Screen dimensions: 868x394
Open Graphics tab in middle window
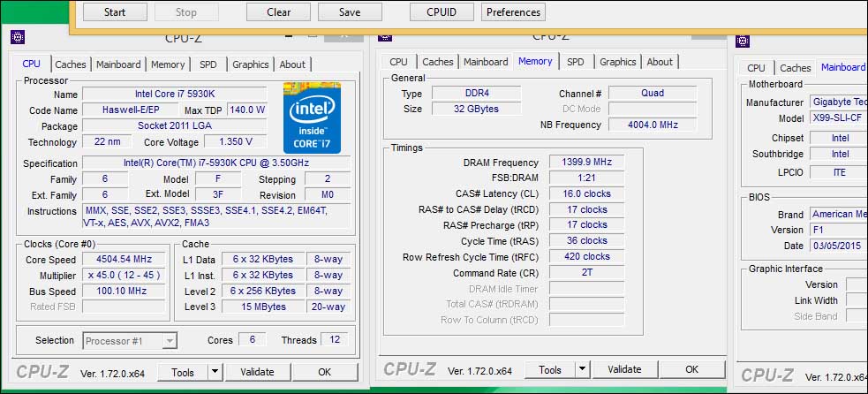618,62
